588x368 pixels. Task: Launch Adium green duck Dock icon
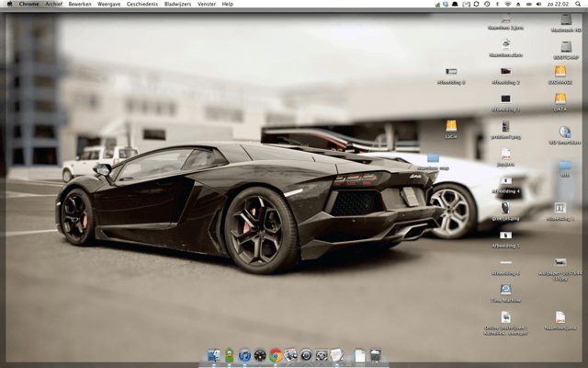229,355
